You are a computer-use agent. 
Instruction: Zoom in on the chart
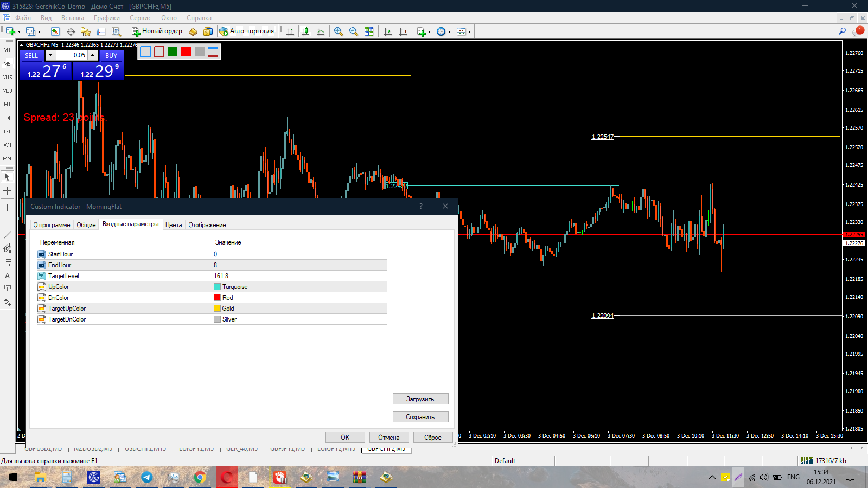coord(339,31)
